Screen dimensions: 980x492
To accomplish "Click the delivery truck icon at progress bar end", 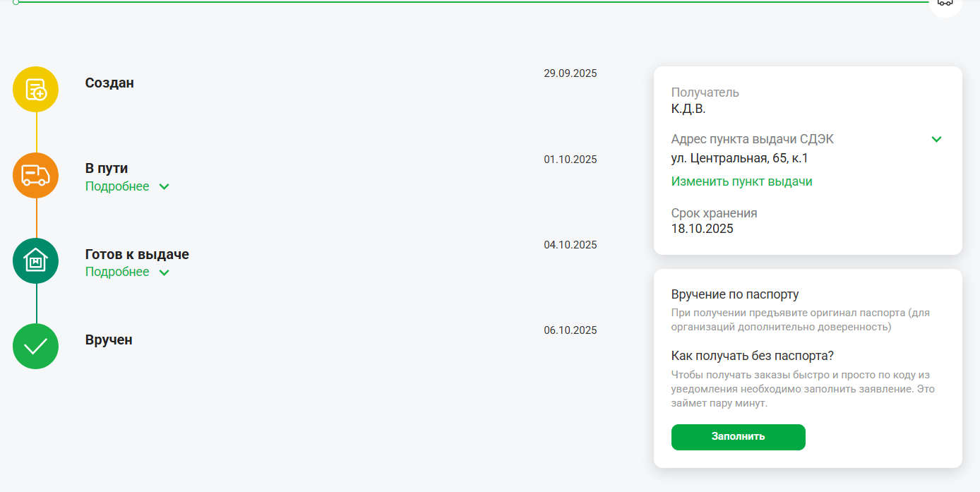I will [x=945, y=3].
